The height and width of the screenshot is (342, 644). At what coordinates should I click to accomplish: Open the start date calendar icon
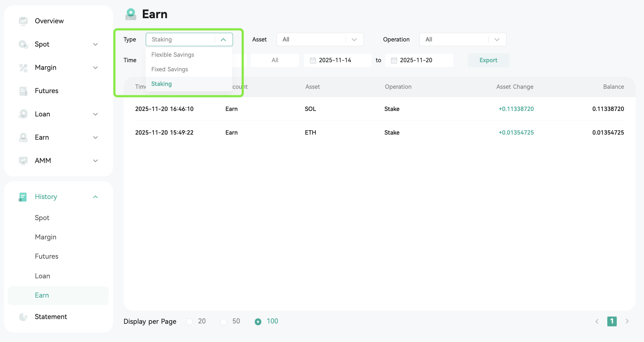tap(313, 60)
